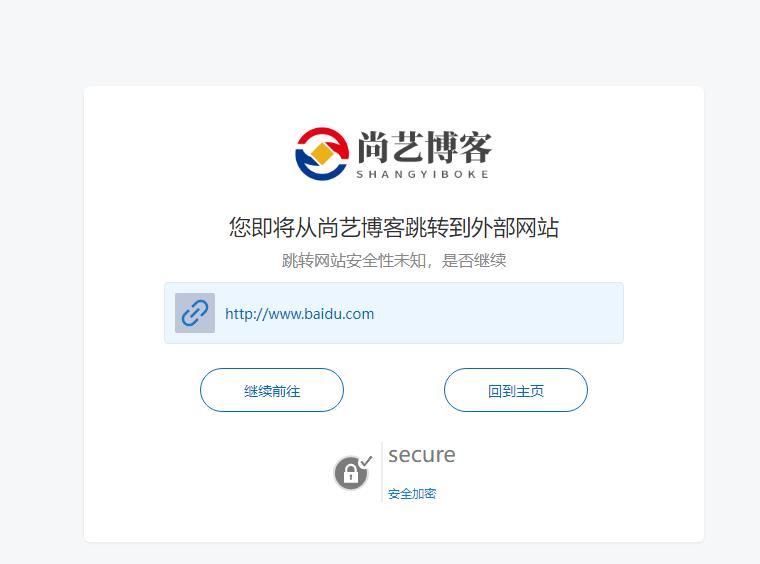Open the 安全加密 link
Viewport: 760px width, 564px height.
412,494
